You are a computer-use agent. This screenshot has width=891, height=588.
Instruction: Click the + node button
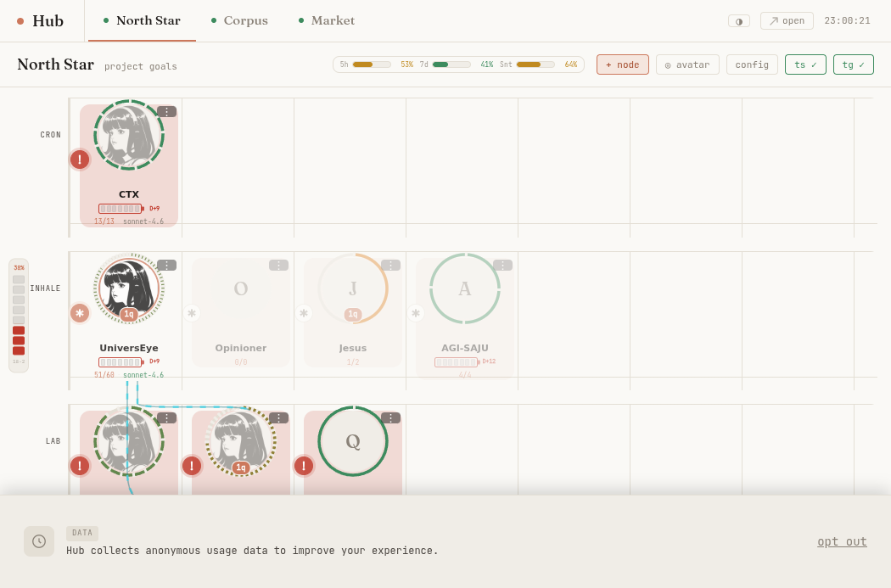[x=622, y=64]
